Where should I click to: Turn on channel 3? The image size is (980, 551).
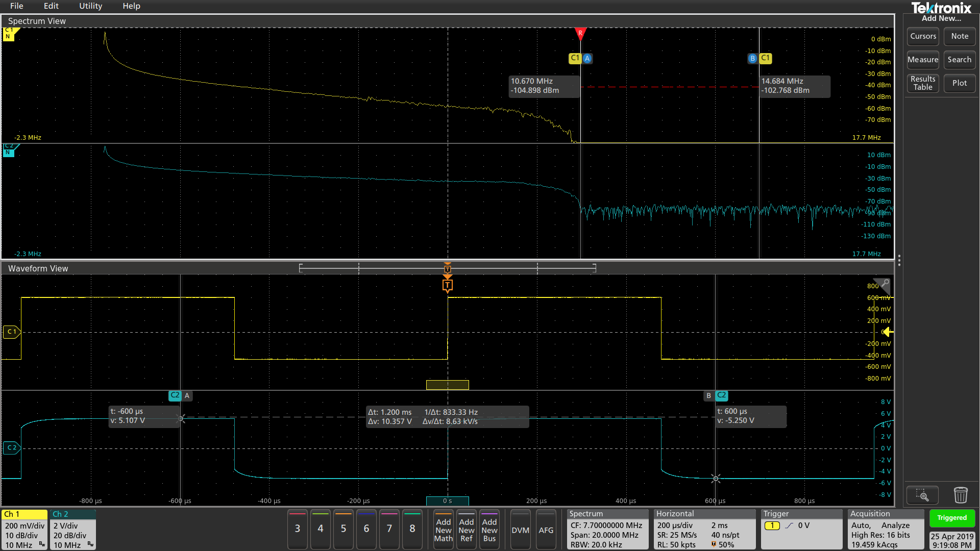[298, 529]
